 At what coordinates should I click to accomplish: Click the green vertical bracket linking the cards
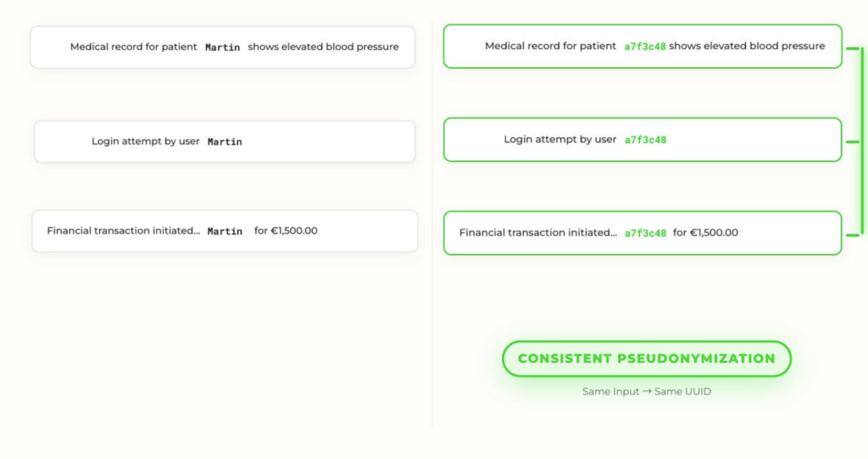pos(862,141)
